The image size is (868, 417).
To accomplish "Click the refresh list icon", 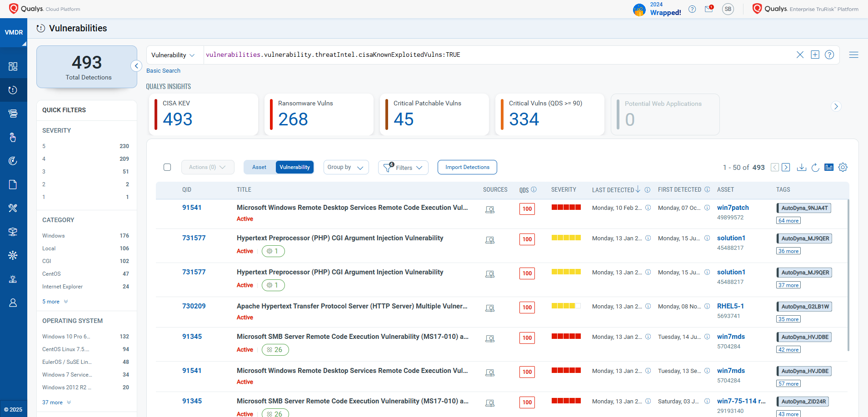I will click(815, 167).
